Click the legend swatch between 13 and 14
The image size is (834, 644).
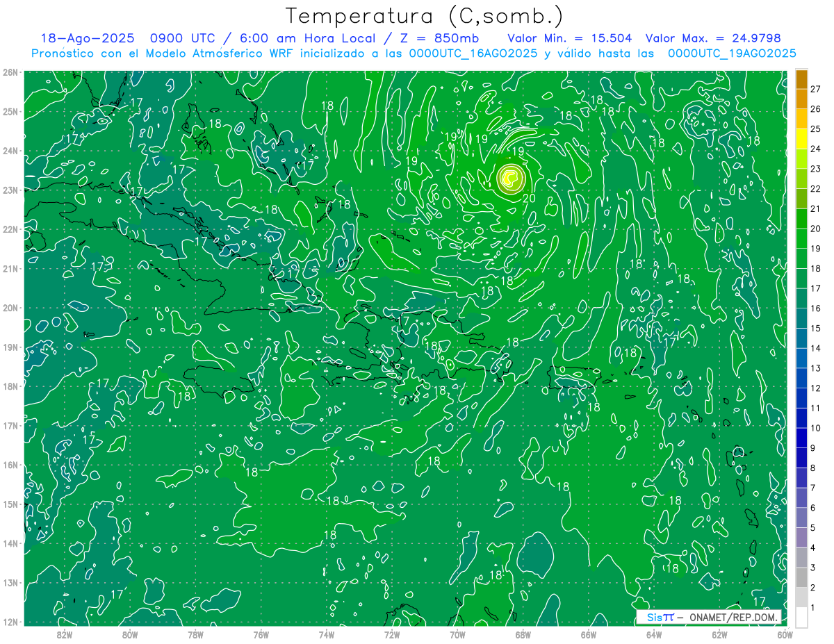point(801,358)
